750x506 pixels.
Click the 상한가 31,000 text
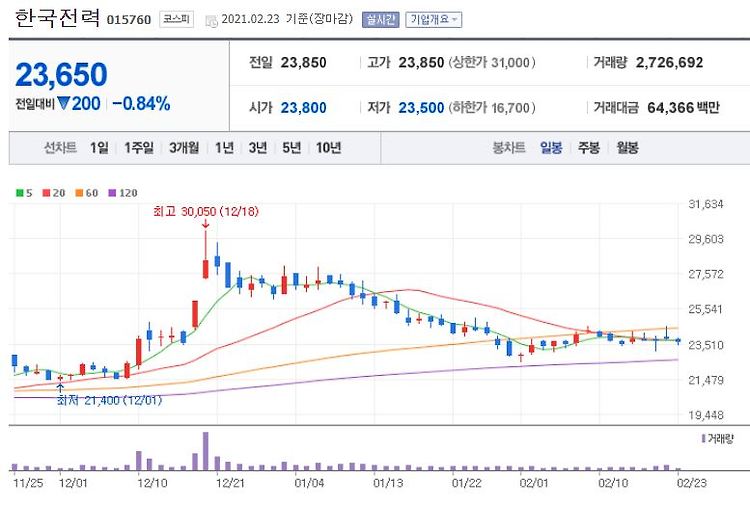[492, 63]
